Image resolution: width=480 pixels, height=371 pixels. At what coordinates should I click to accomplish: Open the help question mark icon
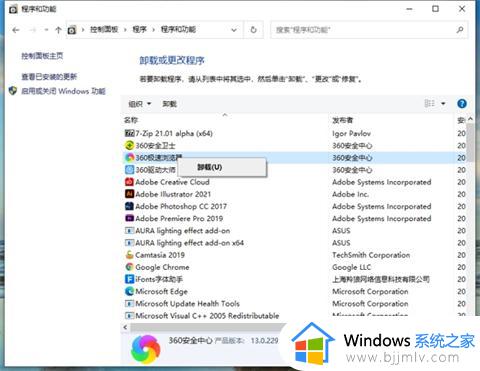pos(462,104)
